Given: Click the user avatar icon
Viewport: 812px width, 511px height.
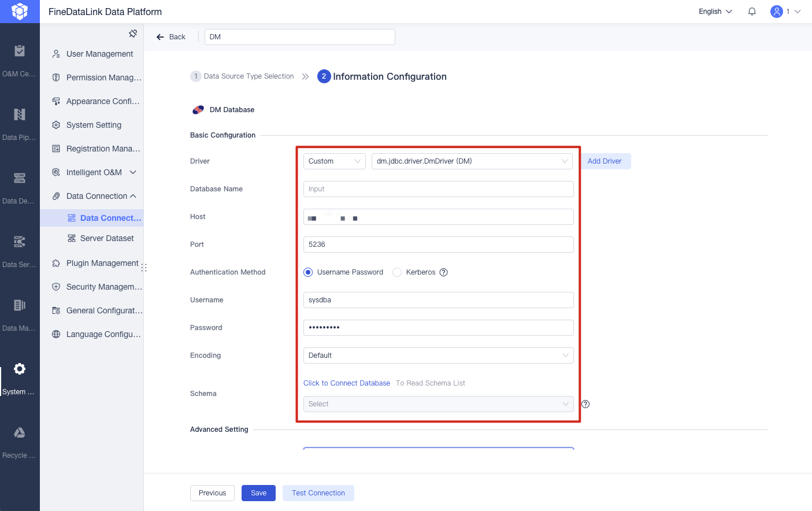Looking at the screenshot, I should (777, 12).
